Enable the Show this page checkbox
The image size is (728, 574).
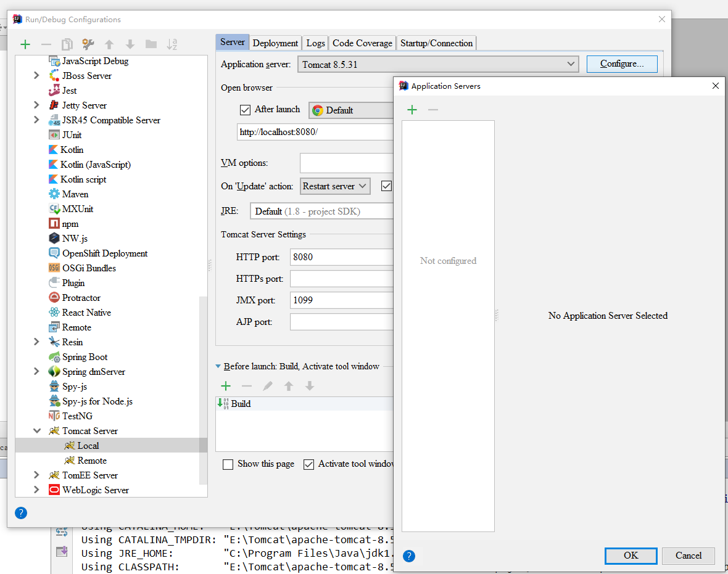(228, 464)
